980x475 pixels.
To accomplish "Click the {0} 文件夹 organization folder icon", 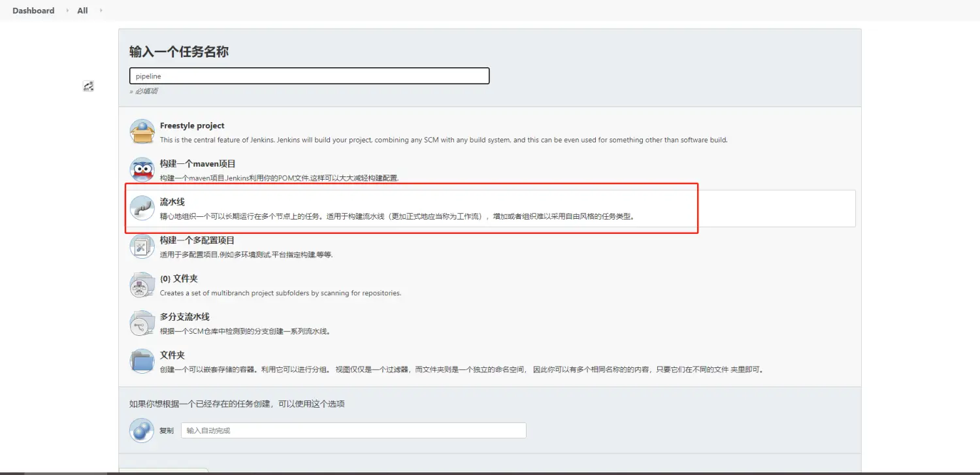I will (142, 285).
